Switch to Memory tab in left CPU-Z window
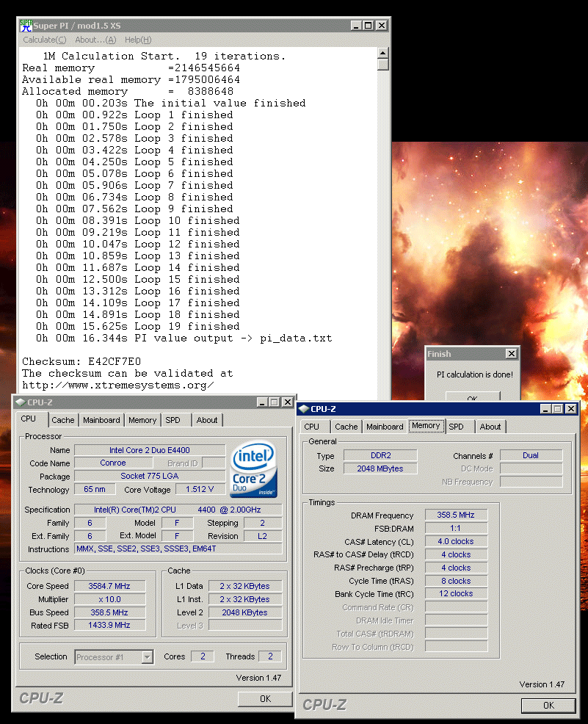This screenshot has height=724, width=588. pos(142,420)
